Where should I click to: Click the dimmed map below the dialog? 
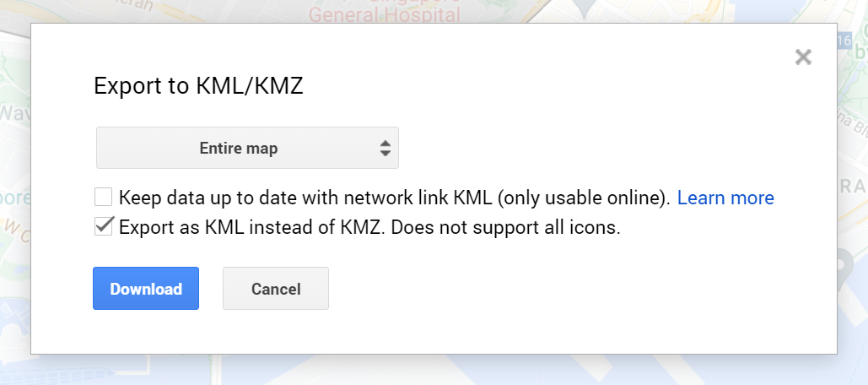coord(422,370)
